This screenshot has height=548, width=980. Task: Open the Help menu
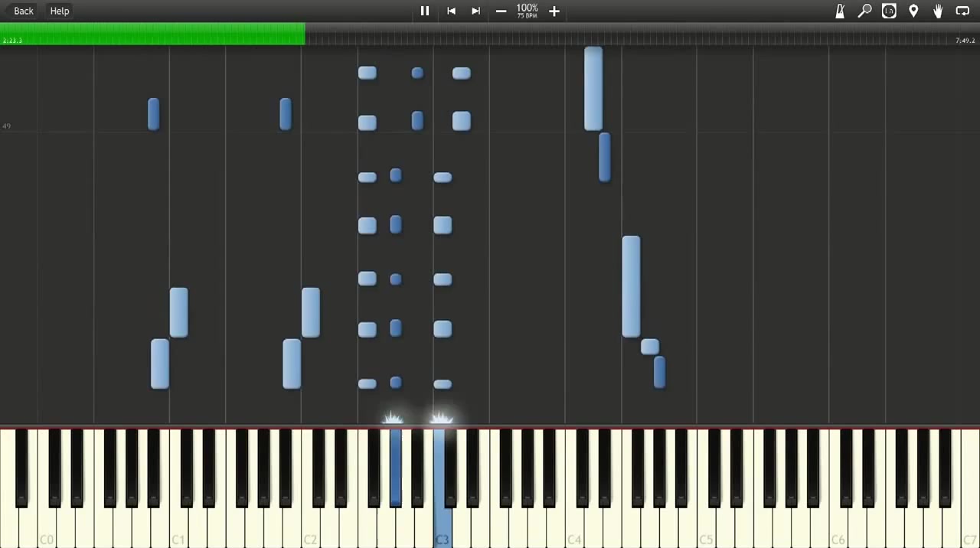pyautogui.click(x=60, y=11)
